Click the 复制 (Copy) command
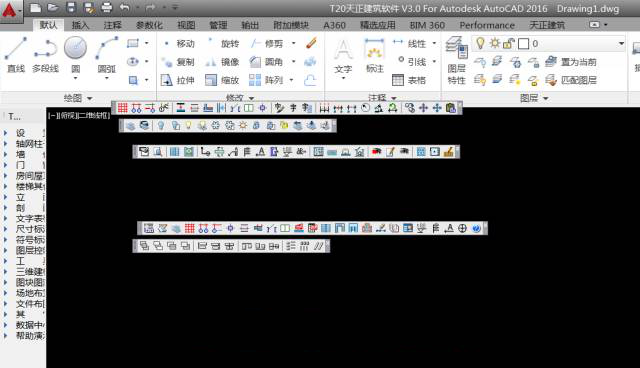Image resolution: width=640 pixels, height=368 pixels. [x=178, y=62]
